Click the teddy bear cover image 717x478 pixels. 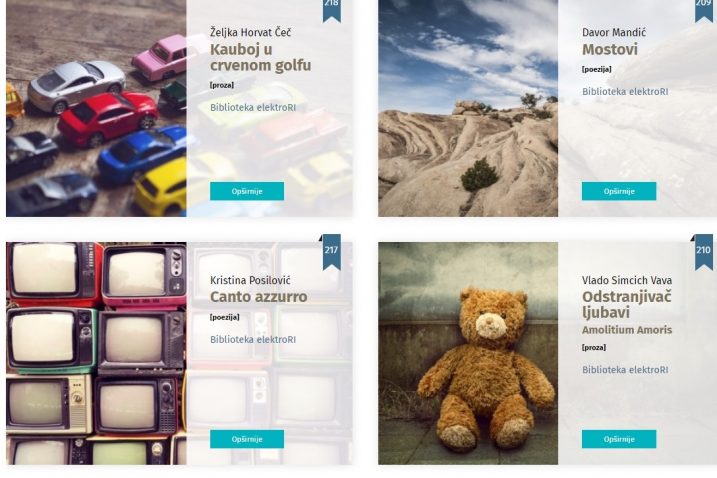468,353
